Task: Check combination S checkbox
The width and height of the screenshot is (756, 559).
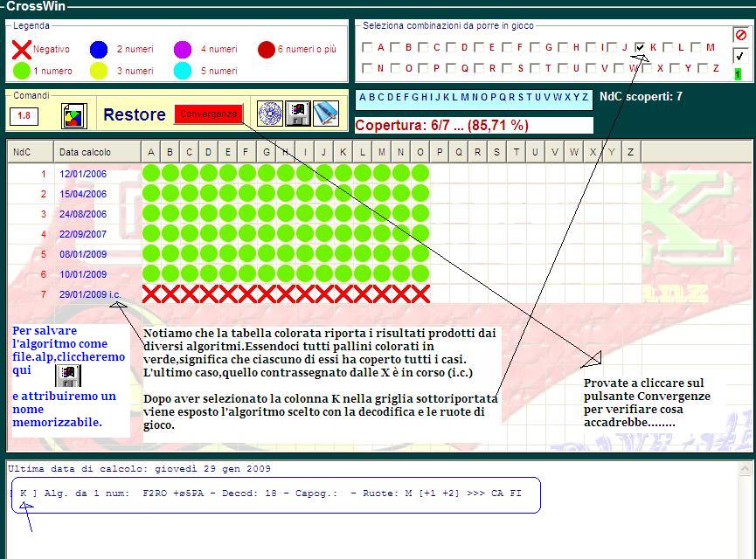Action: click(x=507, y=68)
